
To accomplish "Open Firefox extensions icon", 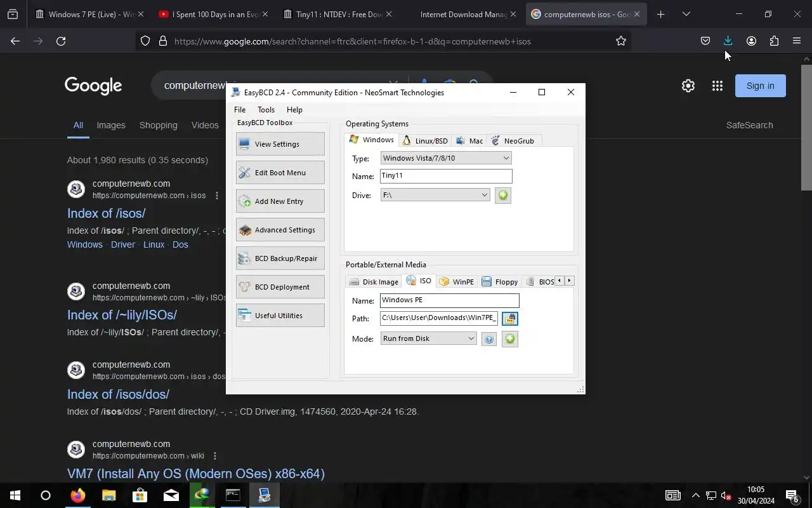I will pyautogui.click(x=774, y=41).
